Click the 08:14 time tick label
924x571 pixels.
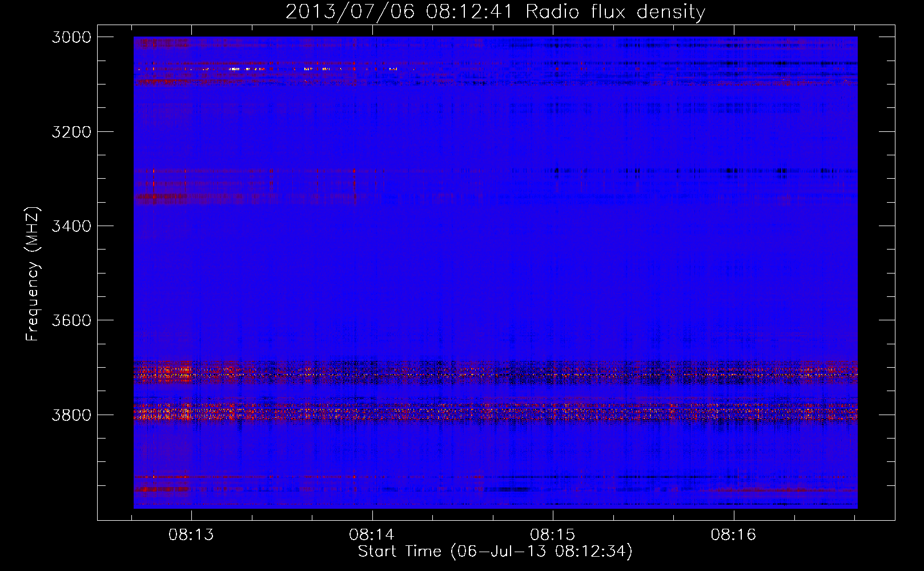point(372,534)
